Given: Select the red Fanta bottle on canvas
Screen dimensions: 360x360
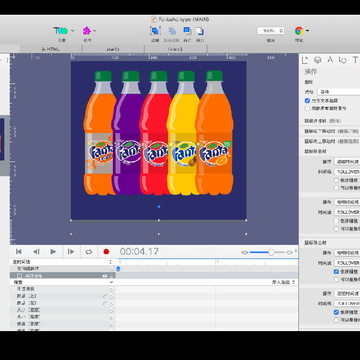Looking at the screenshot, I should click(156, 133).
